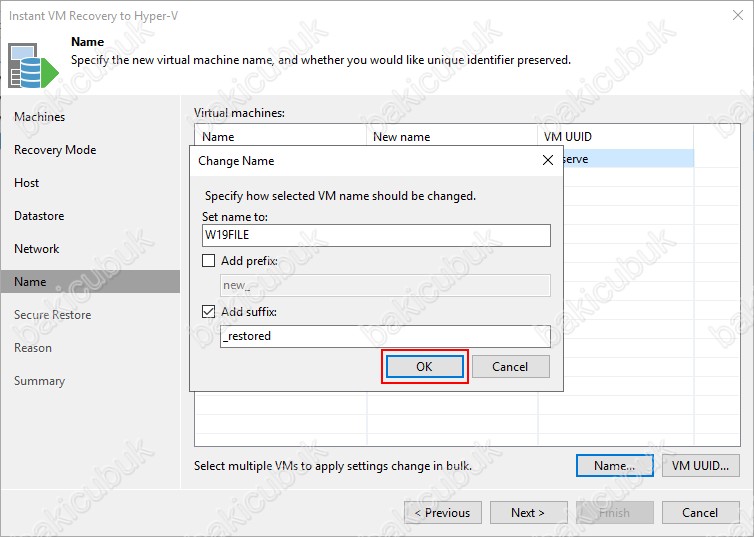Open the Network step in sidebar
The height and width of the screenshot is (537, 754).
[37, 249]
